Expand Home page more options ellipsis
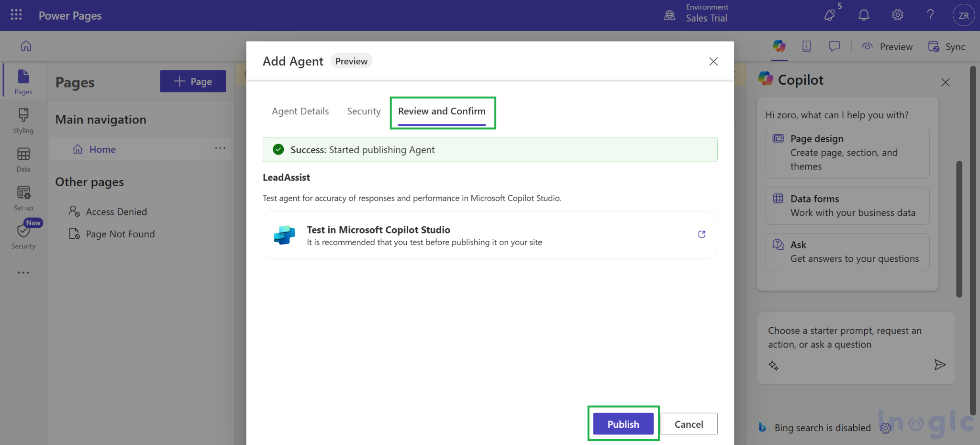The image size is (980, 445). pos(220,148)
